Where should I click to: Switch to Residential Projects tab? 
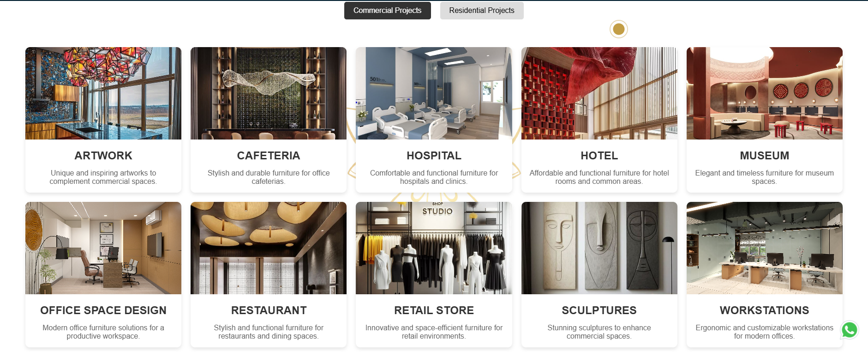click(482, 11)
